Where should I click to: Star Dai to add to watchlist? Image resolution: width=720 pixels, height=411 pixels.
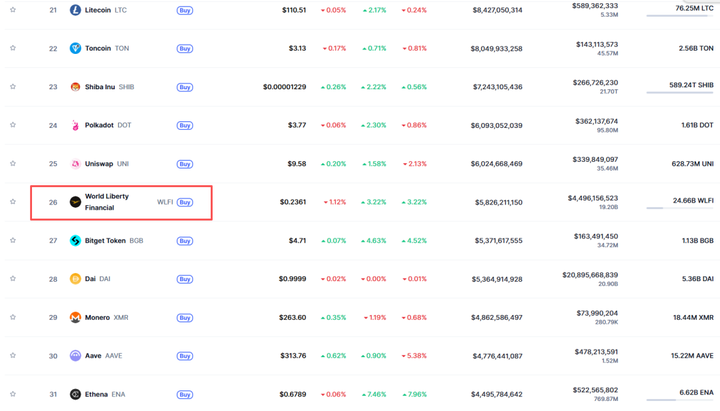pos(13,278)
